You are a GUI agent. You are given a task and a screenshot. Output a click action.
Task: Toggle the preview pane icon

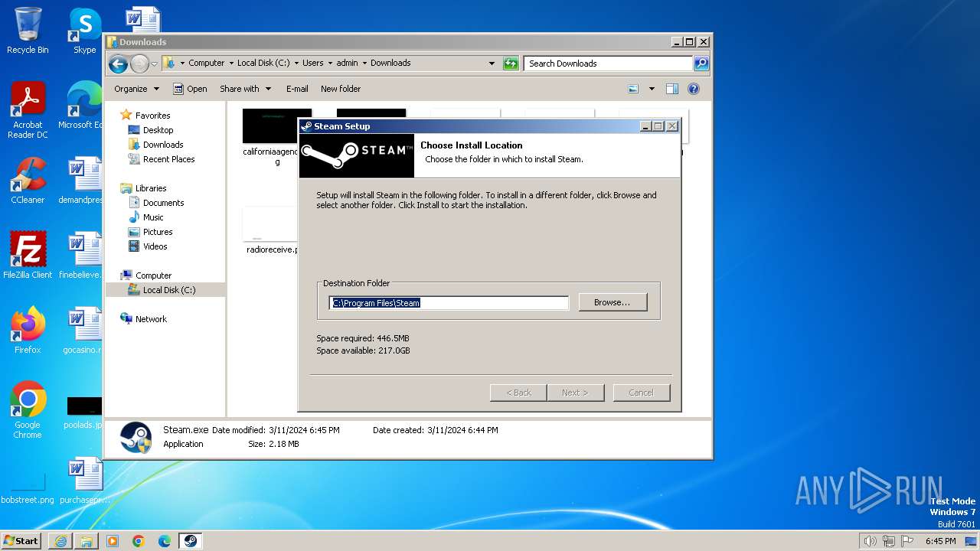coord(672,89)
